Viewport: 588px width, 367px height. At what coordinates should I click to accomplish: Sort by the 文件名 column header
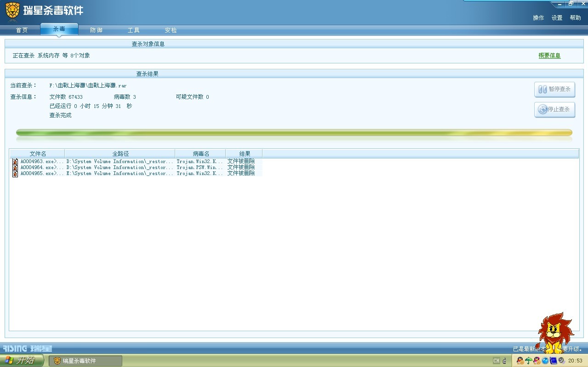coord(38,154)
